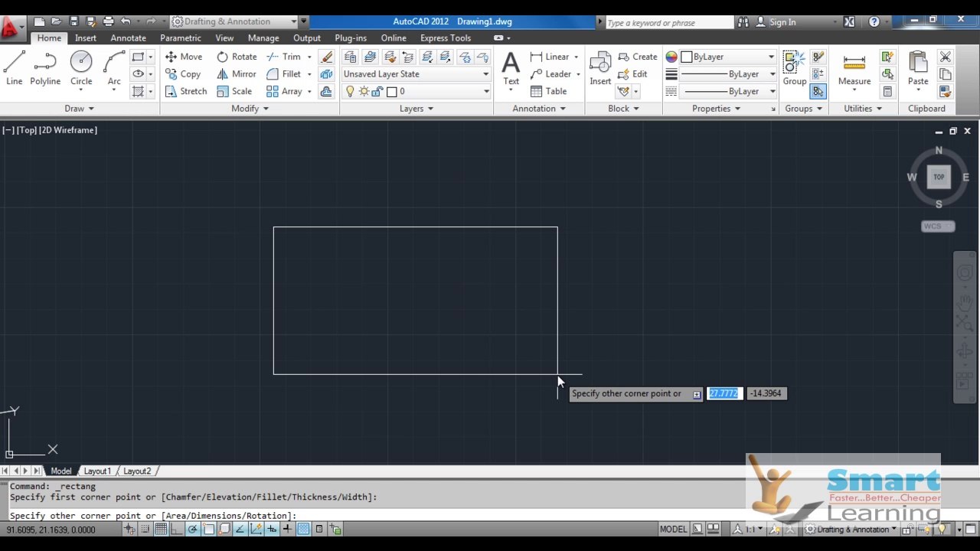The height and width of the screenshot is (551, 980).
Task: Toggle Dynamic Input in status bar
Action: pos(272,529)
